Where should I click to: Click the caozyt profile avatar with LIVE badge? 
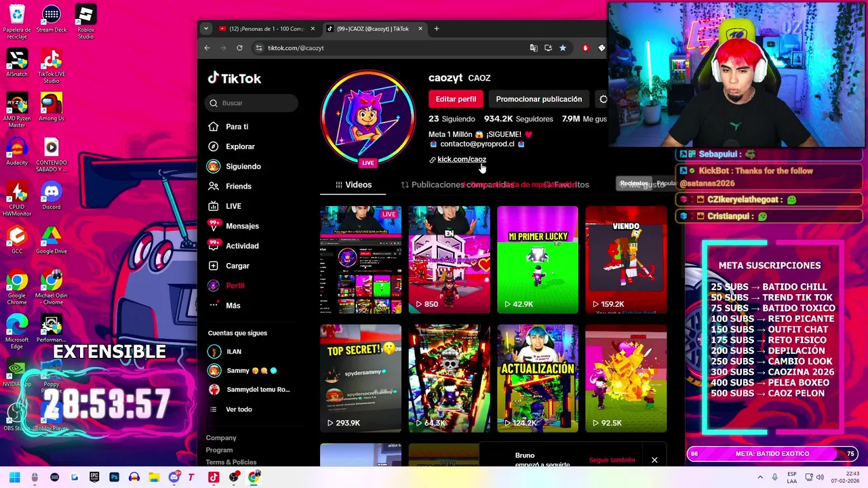click(368, 118)
